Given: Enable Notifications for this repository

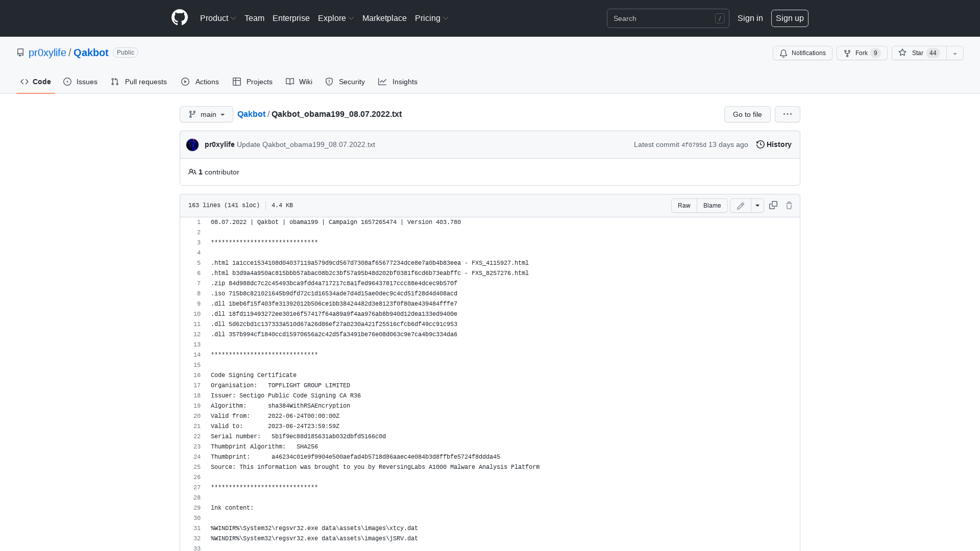Looking at the screenshot, I should tap(802, 53).
